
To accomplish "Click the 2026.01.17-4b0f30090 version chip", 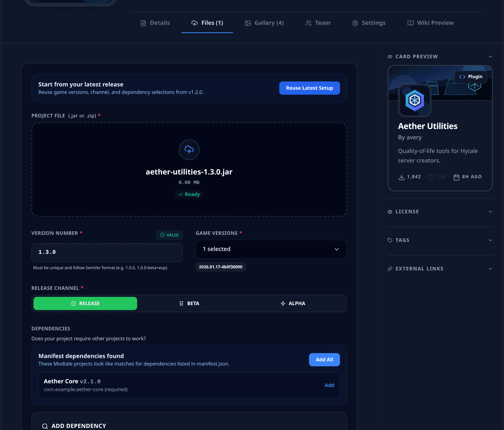I will [x=221, y=267].
